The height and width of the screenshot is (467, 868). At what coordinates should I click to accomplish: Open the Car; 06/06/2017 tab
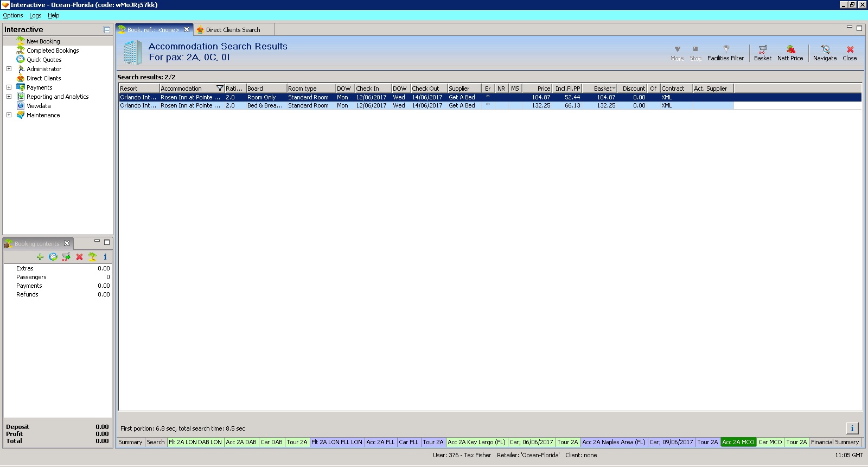pyautogui.click(x=532, y=442)
